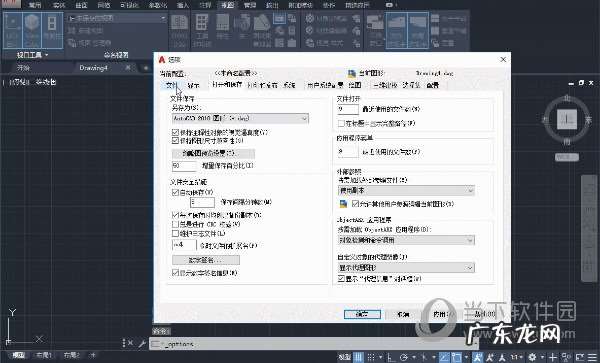This screenshot has height=363, width=600.
Task: Toggle show proxy information dialog checkbox
Action: point(341,279)
